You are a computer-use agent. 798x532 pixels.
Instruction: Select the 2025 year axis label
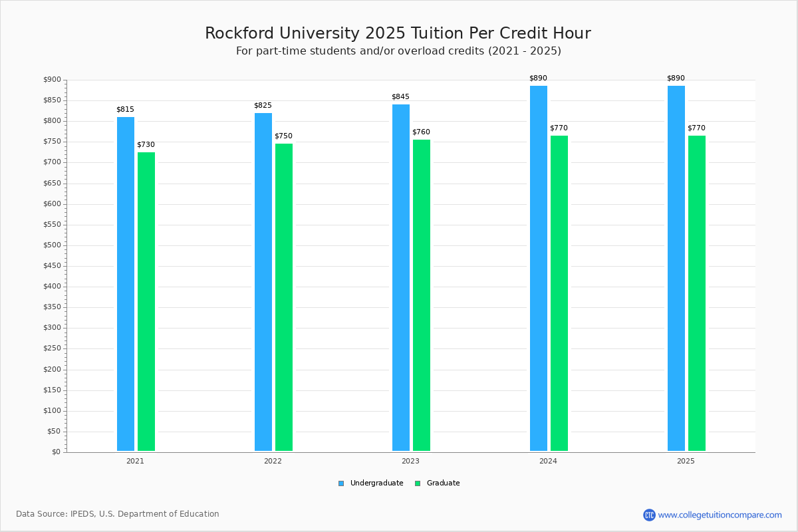(685, 460)
